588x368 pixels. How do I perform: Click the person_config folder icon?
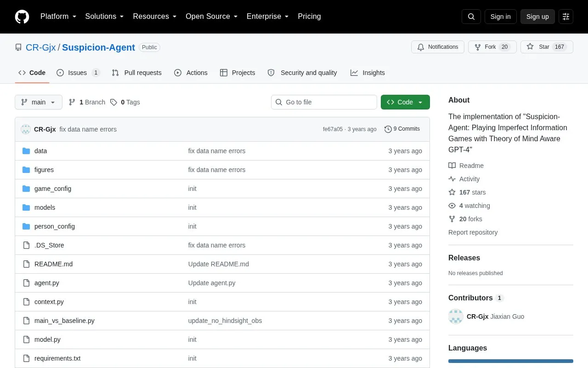26,226
